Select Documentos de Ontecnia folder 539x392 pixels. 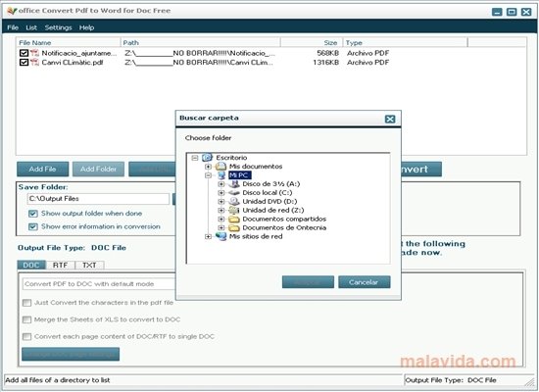[284, 227]
